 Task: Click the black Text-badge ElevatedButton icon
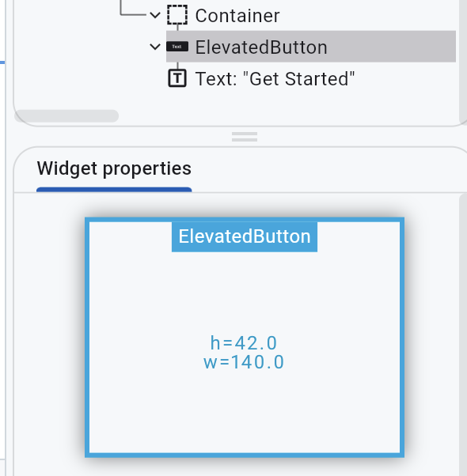click(177, 47)
